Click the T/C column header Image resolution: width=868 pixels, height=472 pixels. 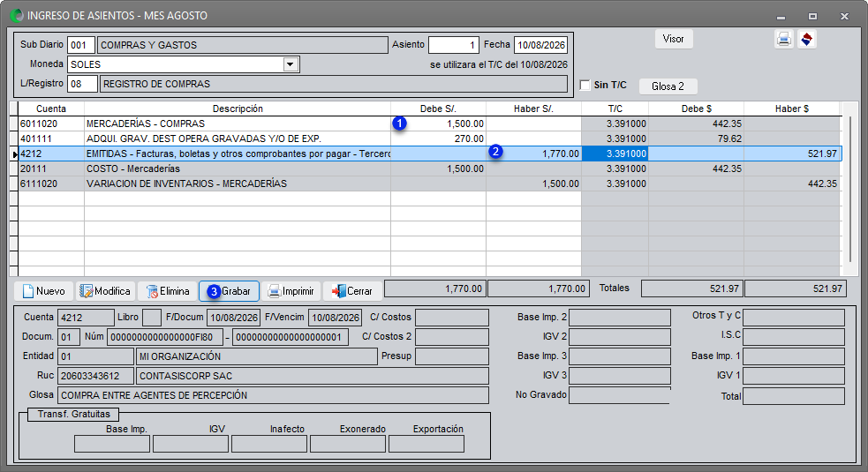[615, 109]
